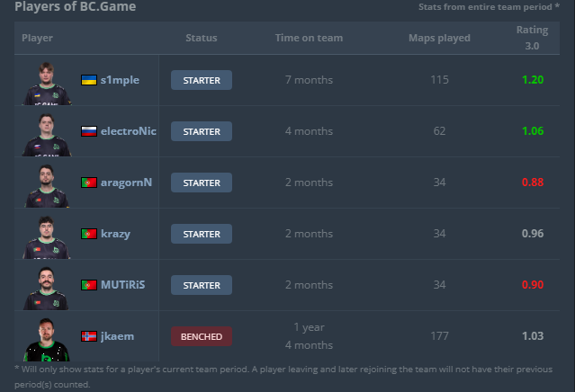The height and width of the screenshot is (392, 575).
Task: Click jkaem's 1.03 rating value
Action: coord(533,336)
